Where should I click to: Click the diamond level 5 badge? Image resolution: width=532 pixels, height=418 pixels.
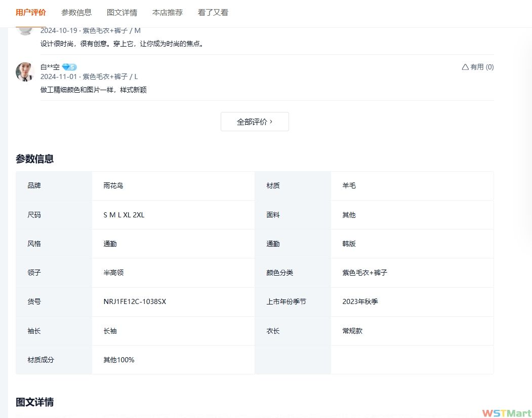[x=69, y=67]
